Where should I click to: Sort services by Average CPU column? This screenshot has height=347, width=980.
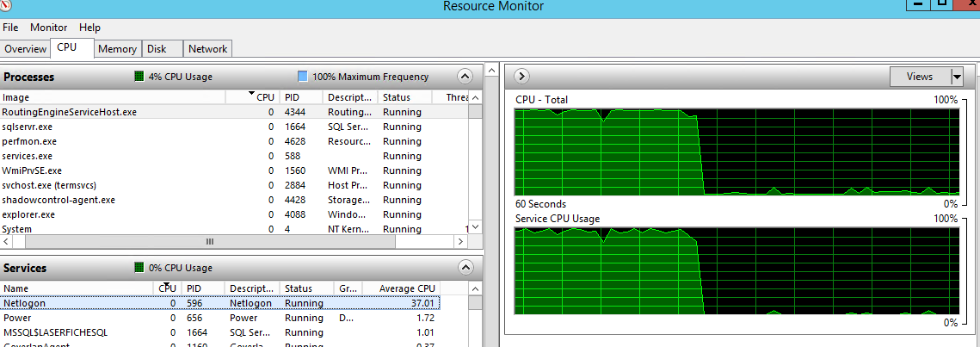(400, 288)
